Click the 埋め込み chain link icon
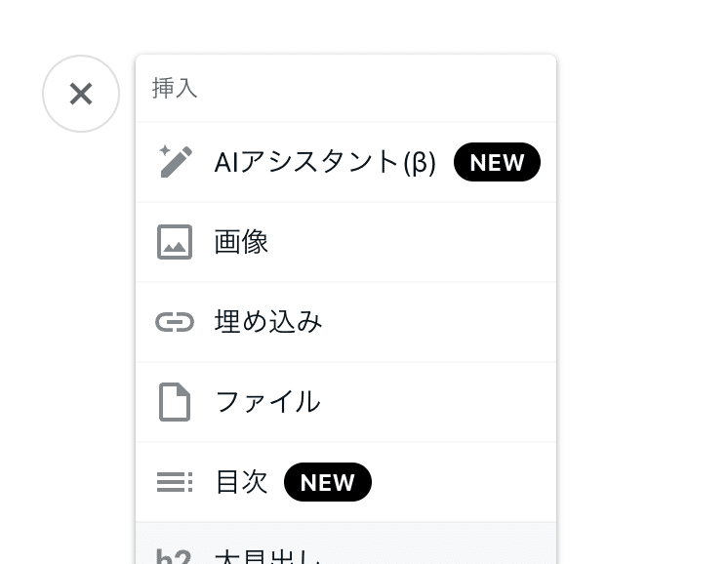The height and width of the screenshot is (564, 728). [175, 322]
